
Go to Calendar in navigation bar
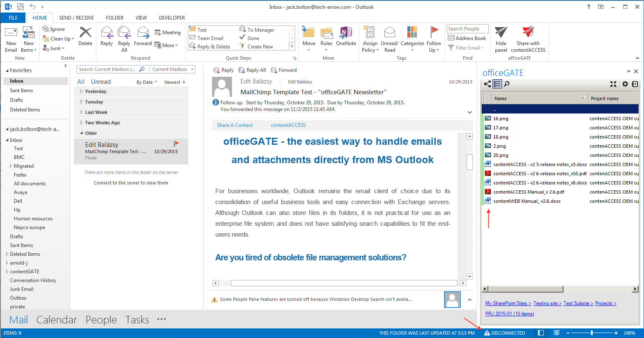pos(57,320)
